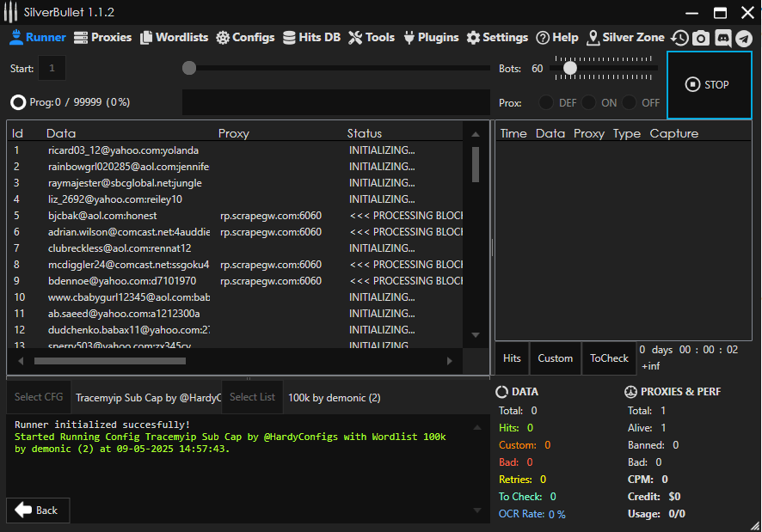Click the Bots count slider handle
The width and height of the screenshot is (762, 532).
pos(569,68)
